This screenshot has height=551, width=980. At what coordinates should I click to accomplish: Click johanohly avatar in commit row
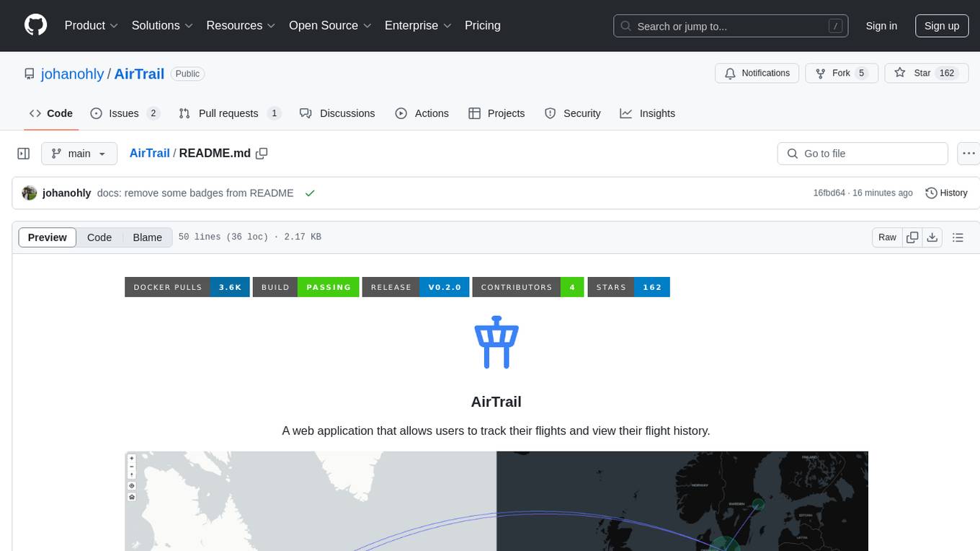pos(30,193)
